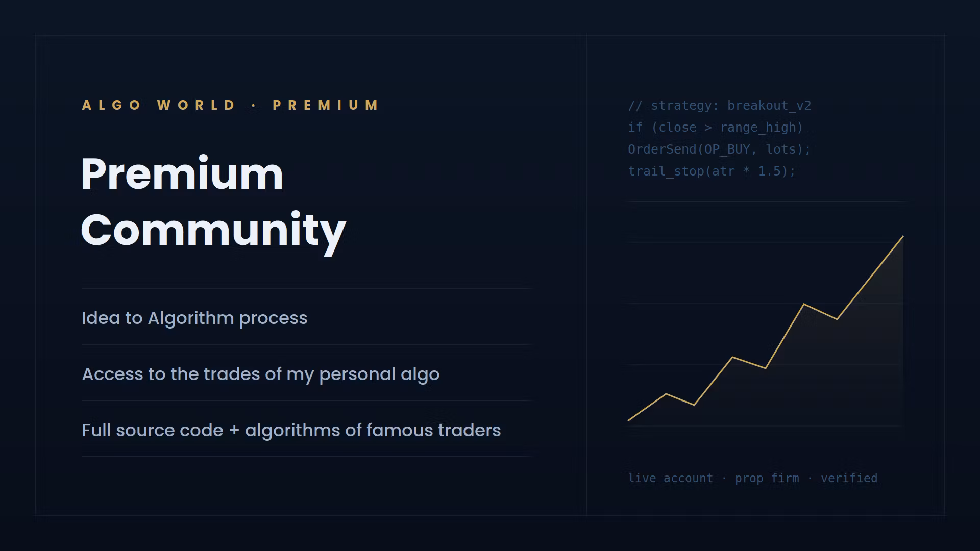Select Access to the trades of my personal algo
Screen dimensions: 980x551
click(x=261, y=374)
